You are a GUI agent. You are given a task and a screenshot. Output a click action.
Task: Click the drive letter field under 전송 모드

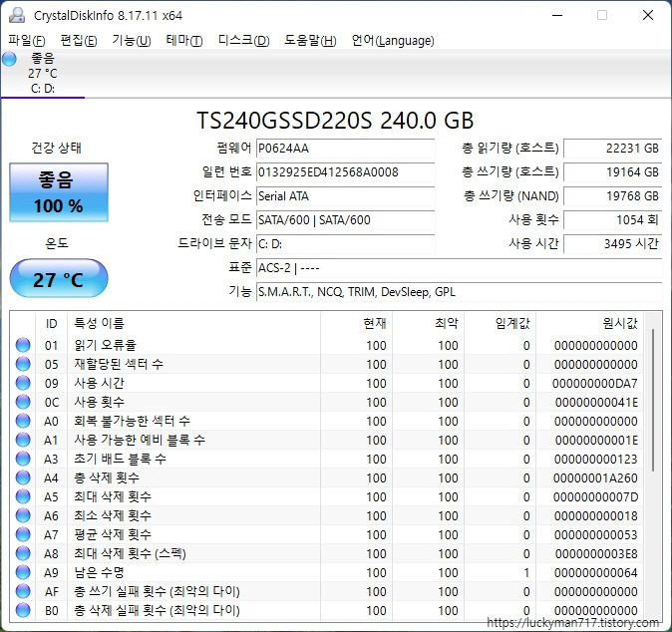tap(345, 244)
